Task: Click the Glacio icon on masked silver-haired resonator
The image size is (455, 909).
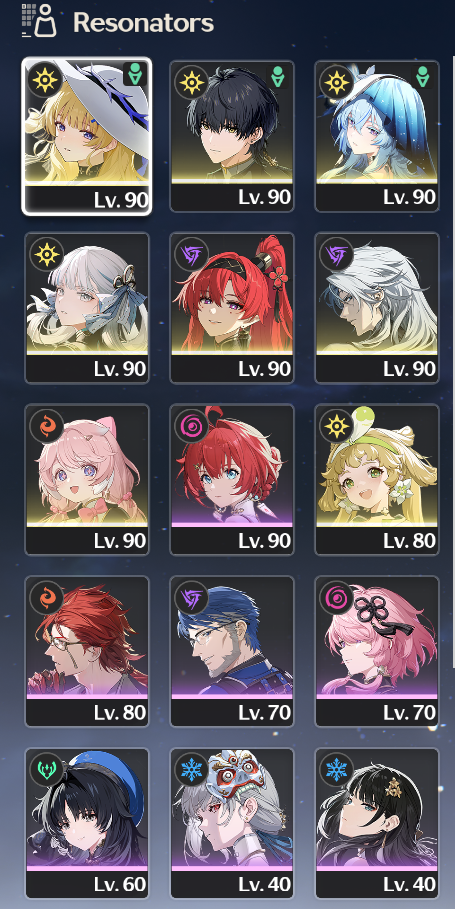Action: [x=191, y=769]
